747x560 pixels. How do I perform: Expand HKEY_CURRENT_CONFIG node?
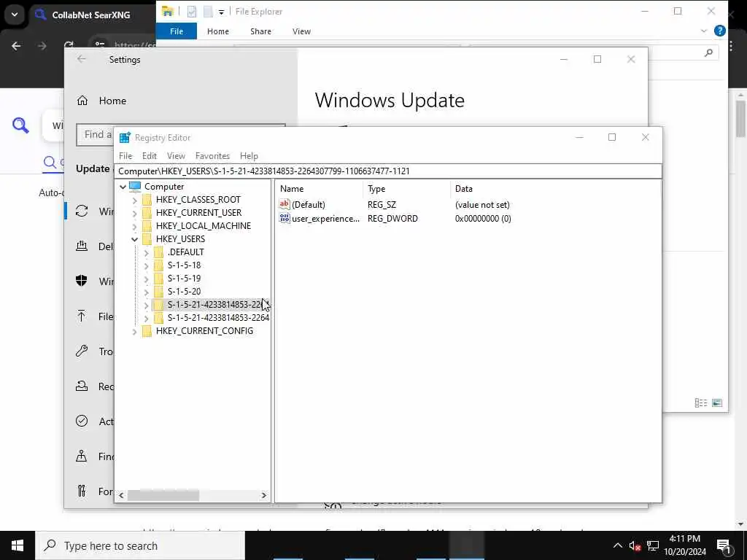[134, 332]
